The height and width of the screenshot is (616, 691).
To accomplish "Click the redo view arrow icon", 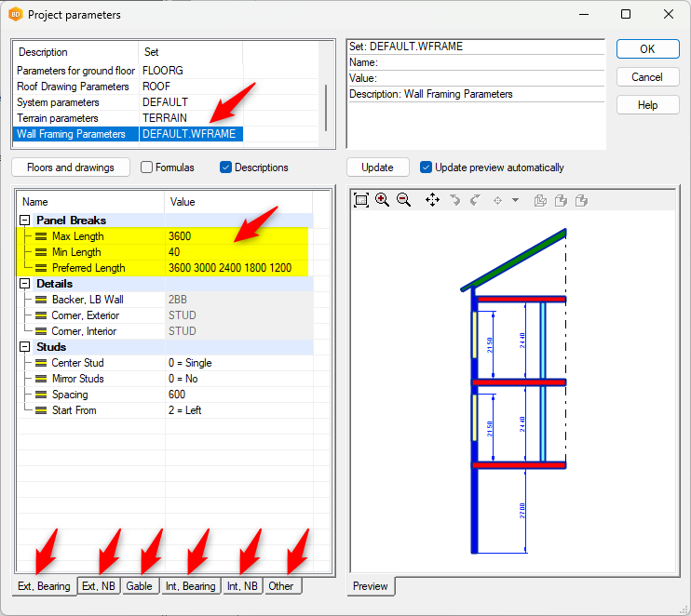I will [474, 200].
